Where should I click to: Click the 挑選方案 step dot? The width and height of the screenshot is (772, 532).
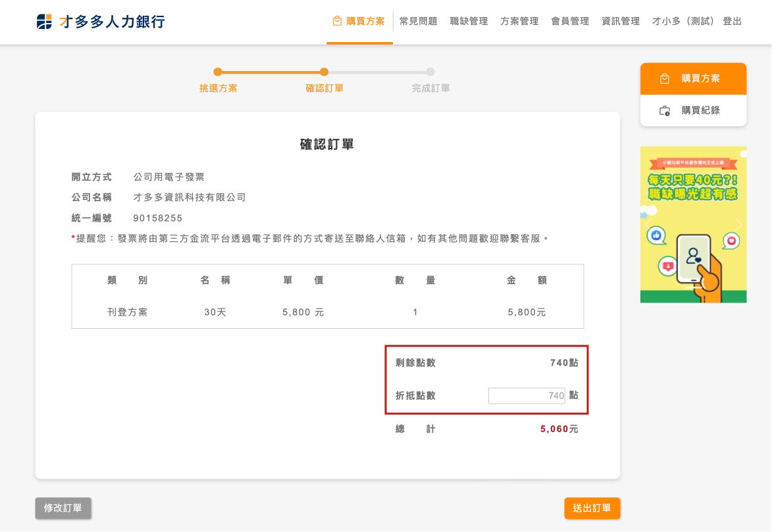[x=218, y=72]
